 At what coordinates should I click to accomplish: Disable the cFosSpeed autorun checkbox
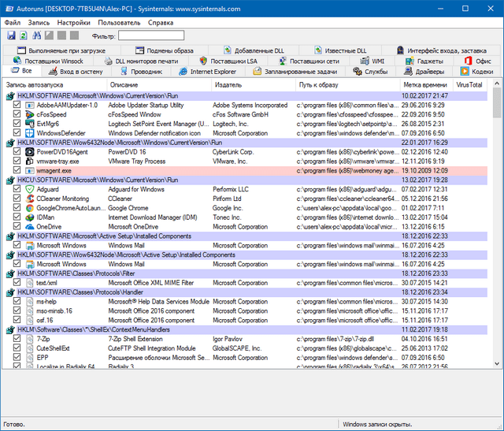17,114
